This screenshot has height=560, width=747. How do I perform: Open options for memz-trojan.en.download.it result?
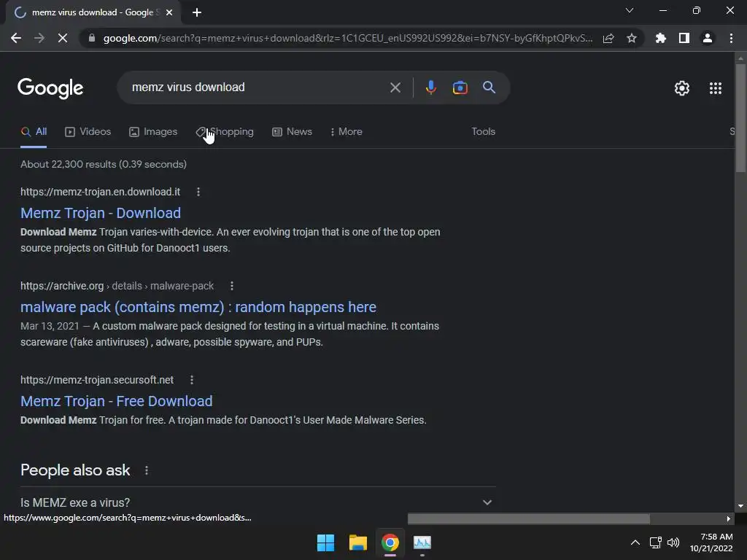[x=198, y=192]
